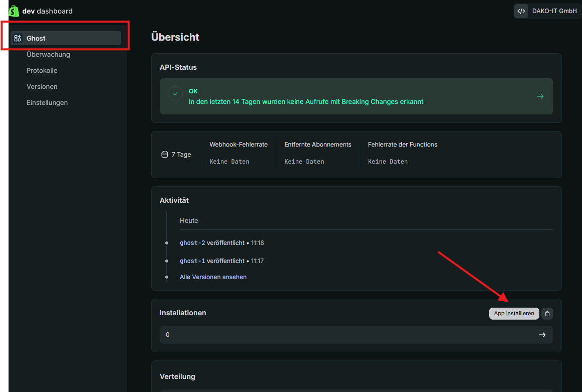The height and width of the screenshot is (392, 582).
Task: Open ghost-2 version link
Action: tap(192, 243)
